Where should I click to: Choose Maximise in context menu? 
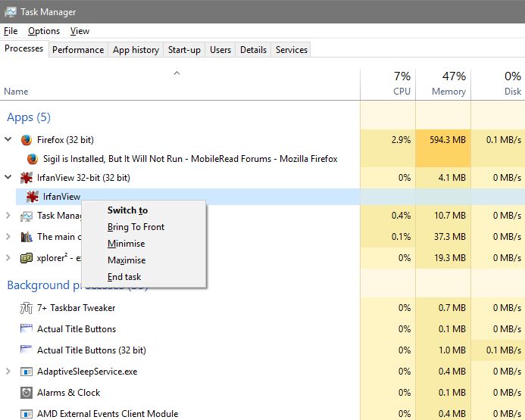tap(144, 260)
